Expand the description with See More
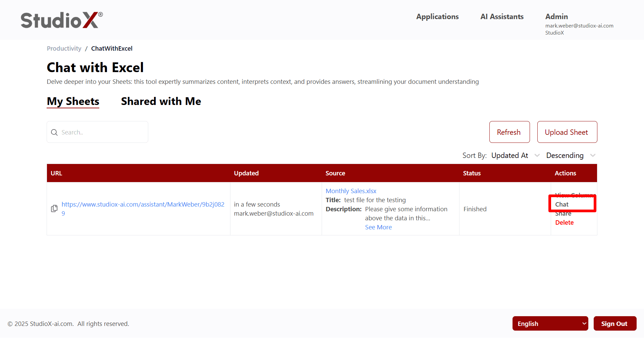The image size is (644, 338). click(378, 227)
